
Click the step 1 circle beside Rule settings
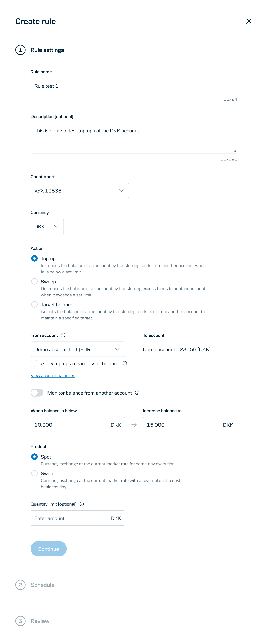pos(21,50)
